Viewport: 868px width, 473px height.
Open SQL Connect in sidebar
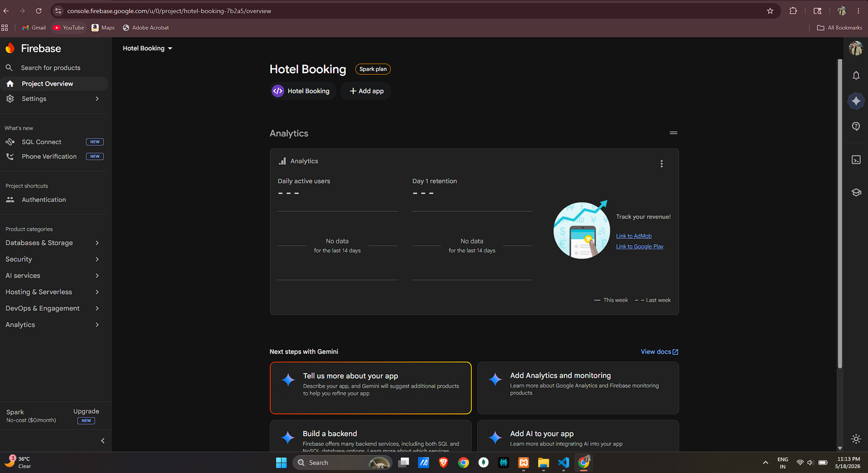tap(54, 142)
